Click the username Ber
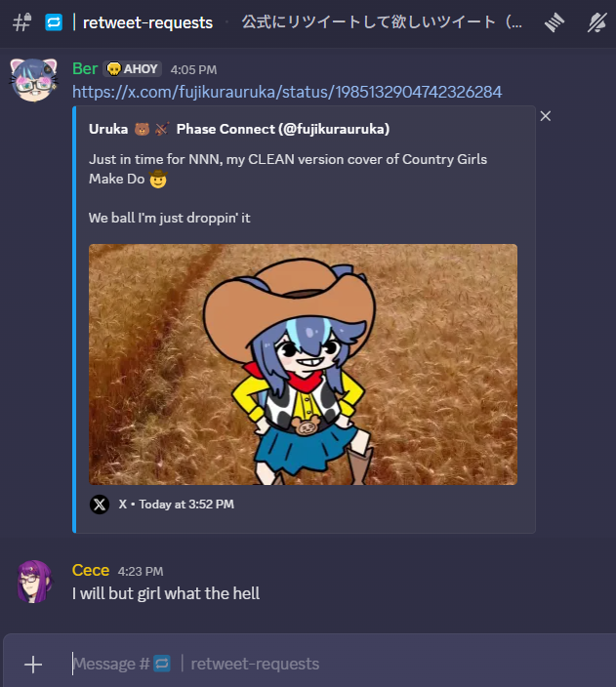Viewport: 616px width, 687px height. tap(85, 68)
